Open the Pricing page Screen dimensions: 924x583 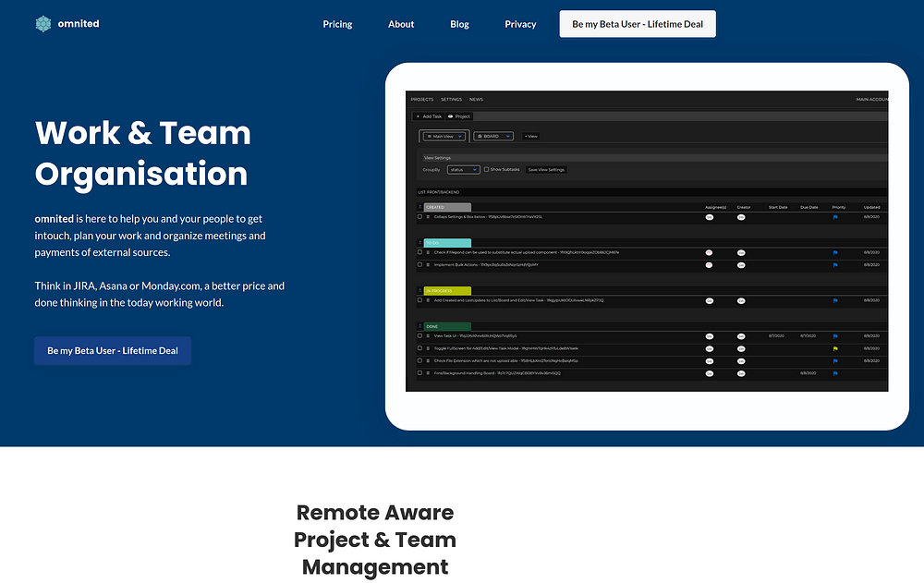337,24
